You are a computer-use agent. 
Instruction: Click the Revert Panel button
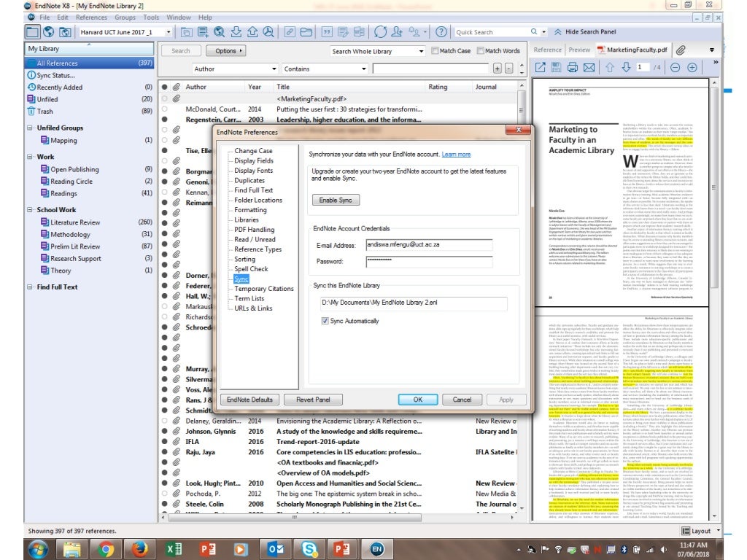coord(313,400)
